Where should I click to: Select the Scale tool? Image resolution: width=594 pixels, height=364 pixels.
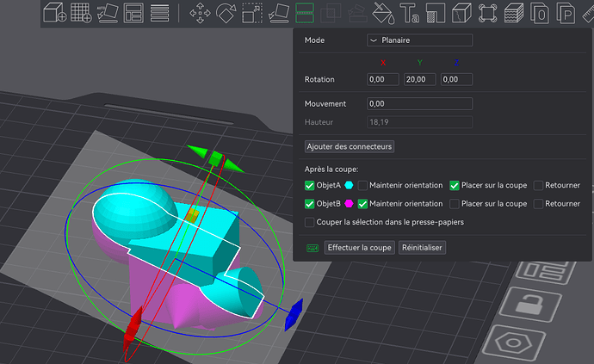coord(252,13)
